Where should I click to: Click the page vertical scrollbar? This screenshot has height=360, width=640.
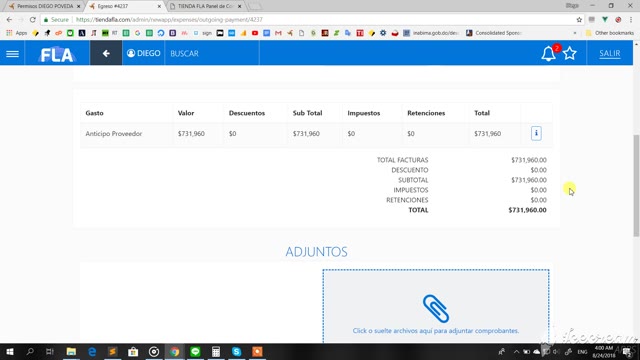click(636, 185)
